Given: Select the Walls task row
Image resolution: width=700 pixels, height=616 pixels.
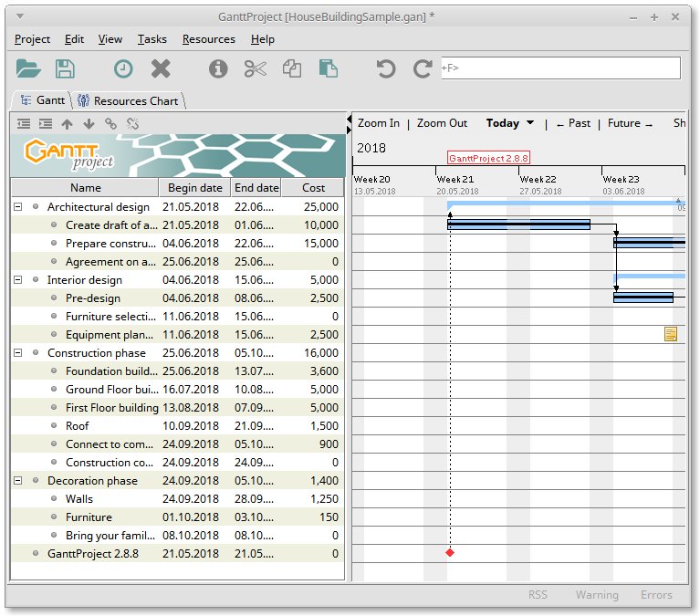Looking at the screenshot, I should point(177,498).
